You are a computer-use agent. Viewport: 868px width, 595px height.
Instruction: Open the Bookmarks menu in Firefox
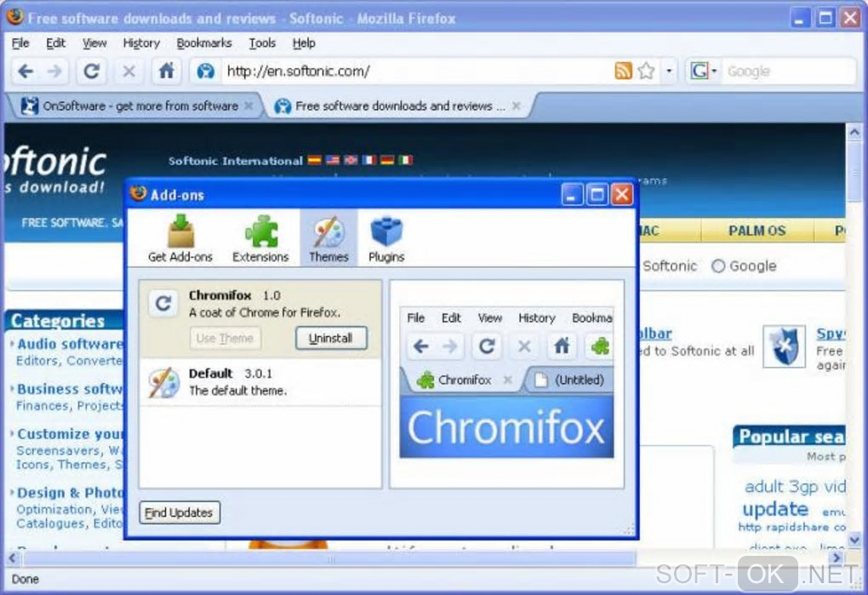[x=204, y=43]
